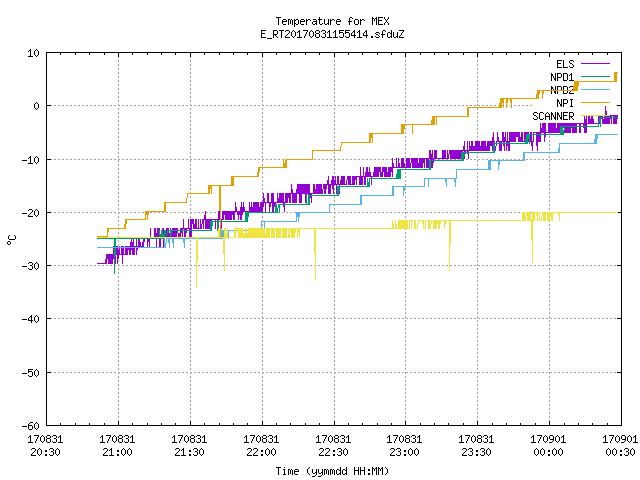
Task: Click the y-axis tick label -40
Action: point(30,319)
